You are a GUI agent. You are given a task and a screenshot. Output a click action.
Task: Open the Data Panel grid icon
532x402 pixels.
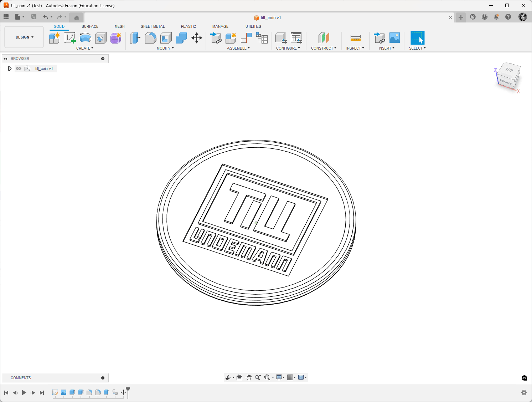[x=6, y=17]
